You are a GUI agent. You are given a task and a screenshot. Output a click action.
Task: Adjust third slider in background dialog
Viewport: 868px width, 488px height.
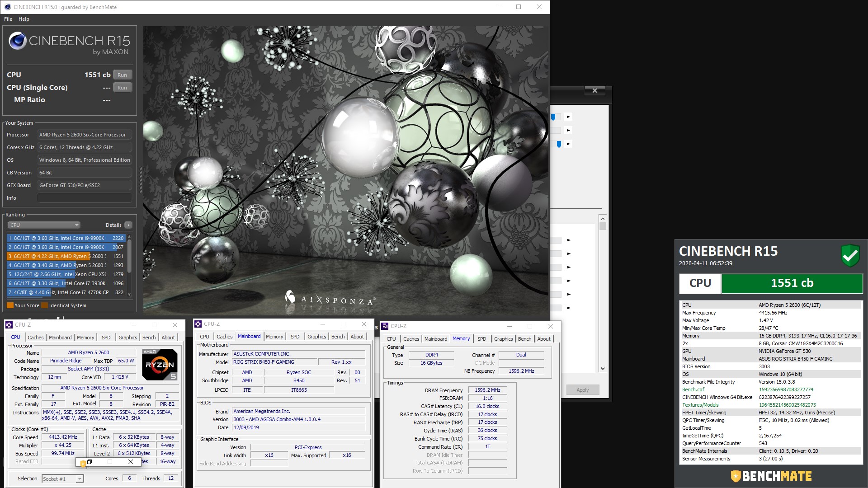point(559,144)
